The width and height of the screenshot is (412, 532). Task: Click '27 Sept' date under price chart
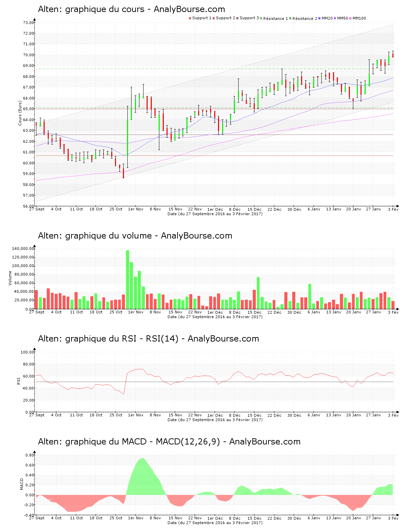[37, 209]
